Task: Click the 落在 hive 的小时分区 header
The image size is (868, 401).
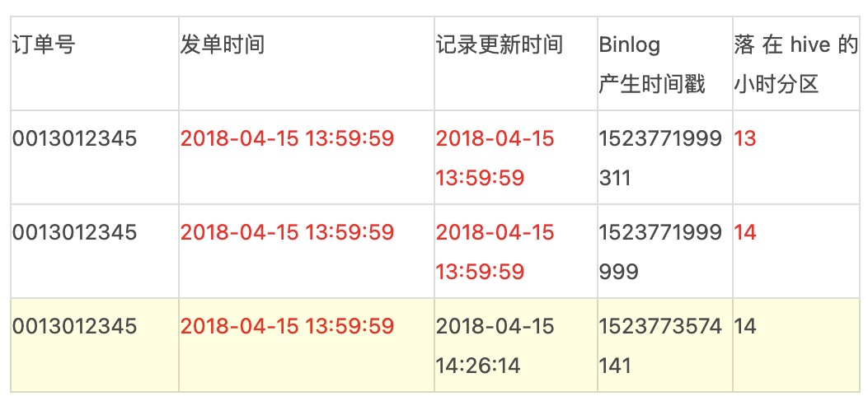Action: (x=795, y=65)
